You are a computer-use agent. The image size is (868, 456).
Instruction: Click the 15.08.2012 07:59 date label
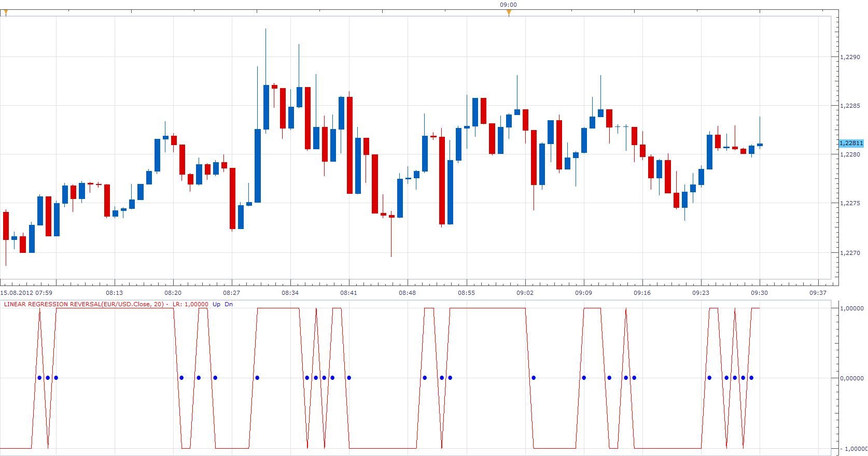point(26,293)
